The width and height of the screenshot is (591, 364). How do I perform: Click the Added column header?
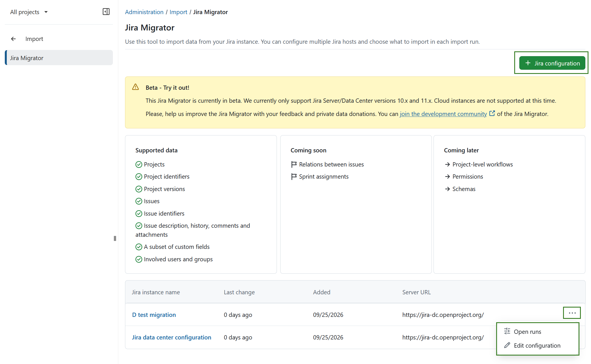pos(322,292)
